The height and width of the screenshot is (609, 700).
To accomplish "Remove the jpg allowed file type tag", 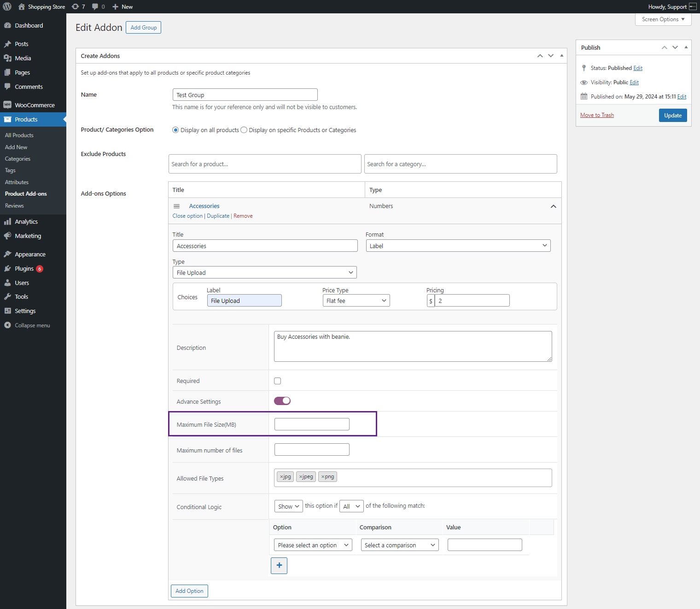I will (x=281, y=477).
